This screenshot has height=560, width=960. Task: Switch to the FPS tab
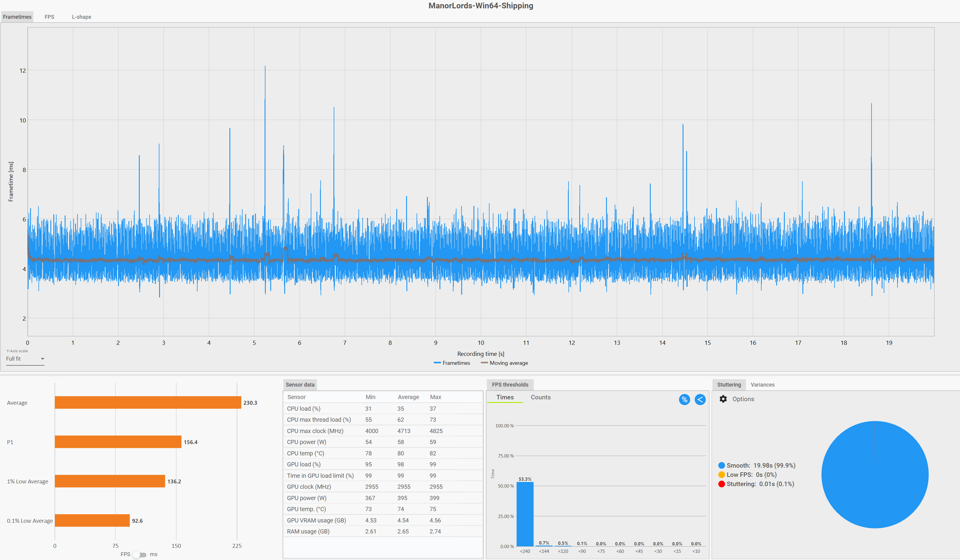coord(49,17)
